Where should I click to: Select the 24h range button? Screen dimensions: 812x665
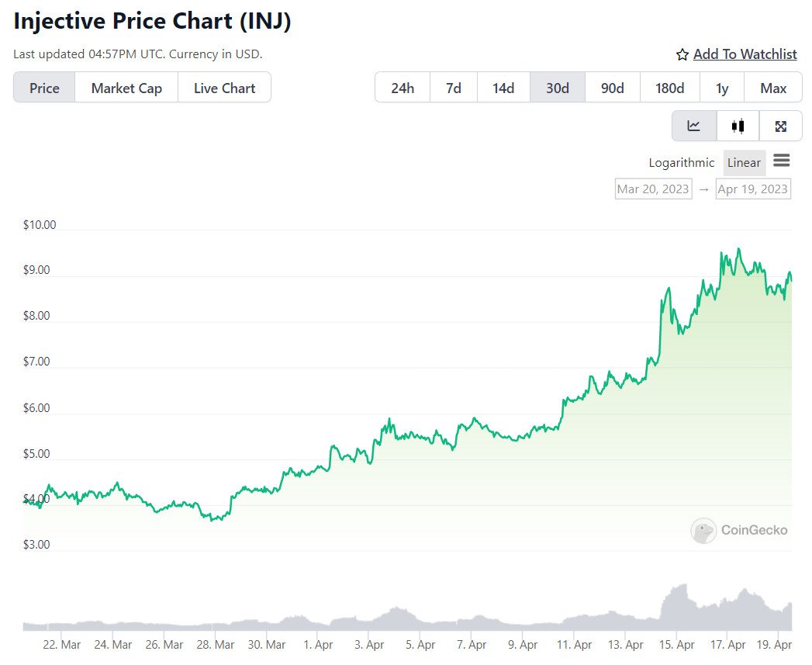tap(403, 88)
